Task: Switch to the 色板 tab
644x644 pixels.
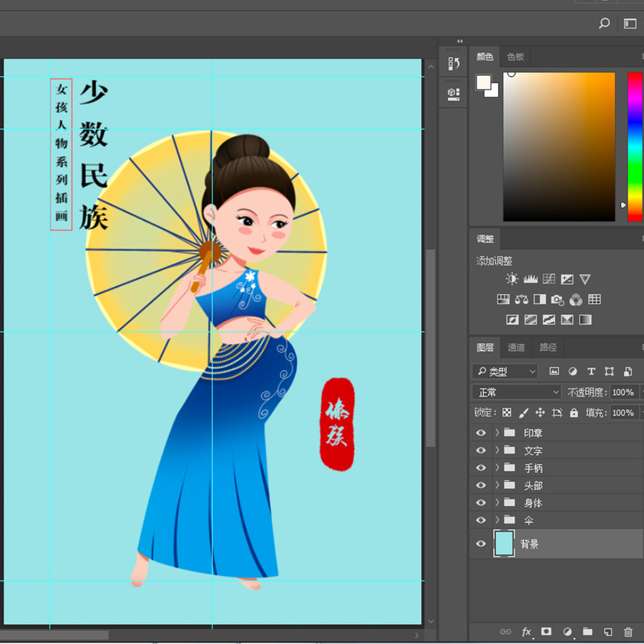Action: coord(515,57)
